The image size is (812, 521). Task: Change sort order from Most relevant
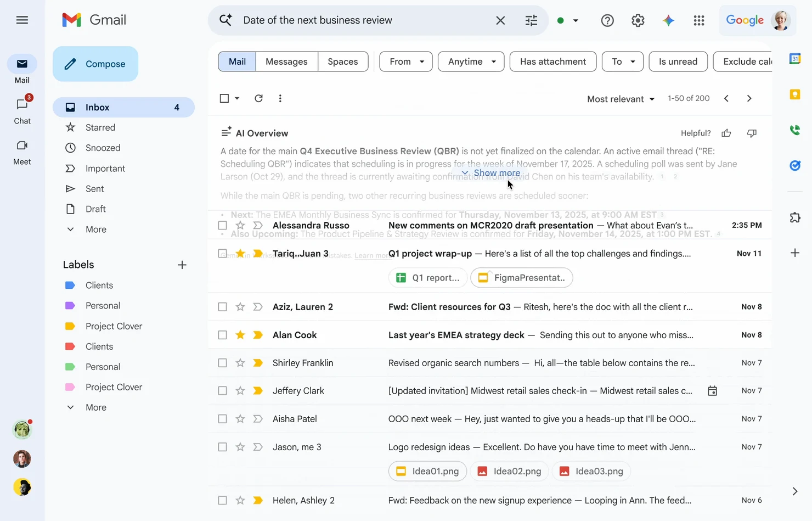tap(621, 99)
